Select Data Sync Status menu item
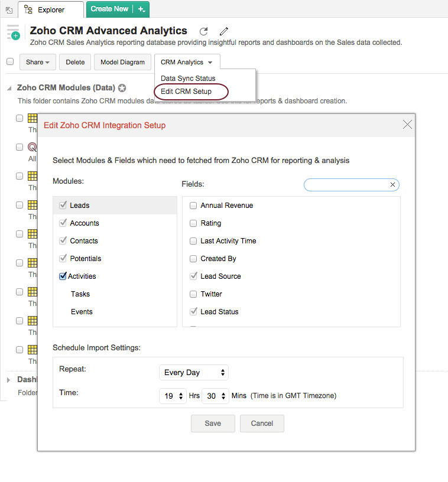 coord(188,79)
